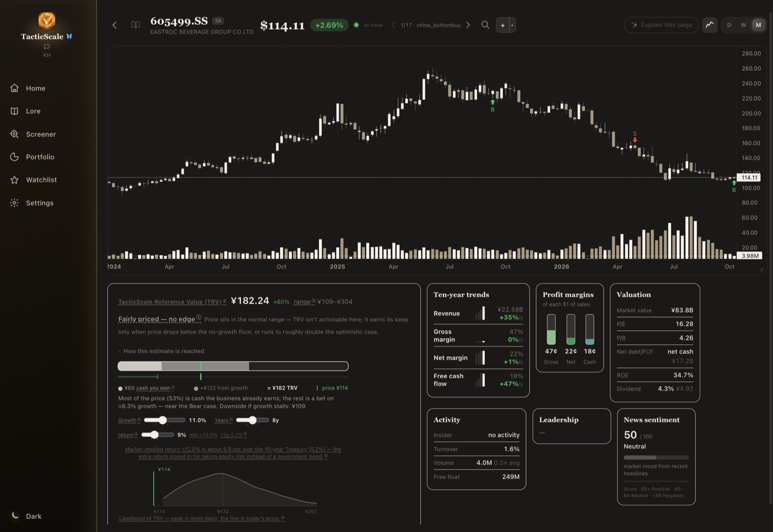This screenshot has width=773, height=532.
Task: Open the Lore section
Action: coord(26,111)
